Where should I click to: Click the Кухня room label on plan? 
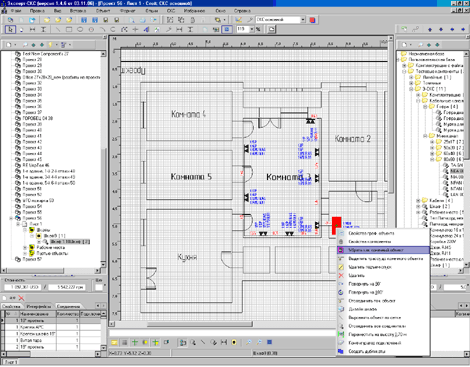[187, 257]
